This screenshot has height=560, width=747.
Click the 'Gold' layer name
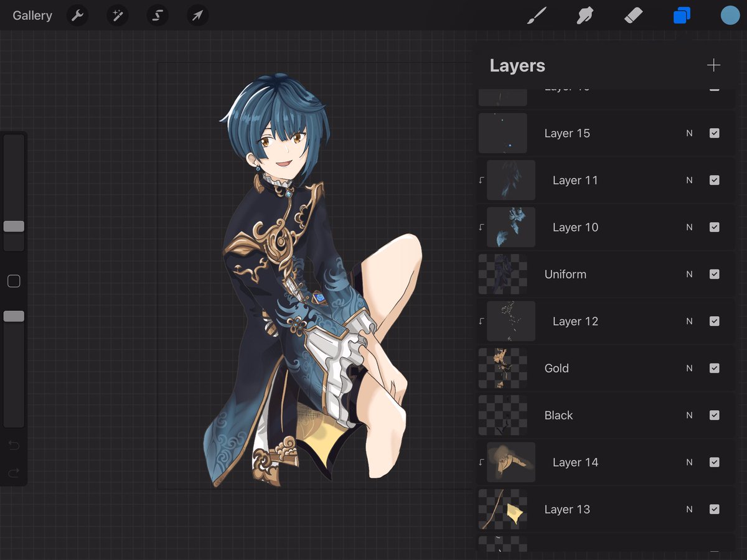(x=557, y=368)
